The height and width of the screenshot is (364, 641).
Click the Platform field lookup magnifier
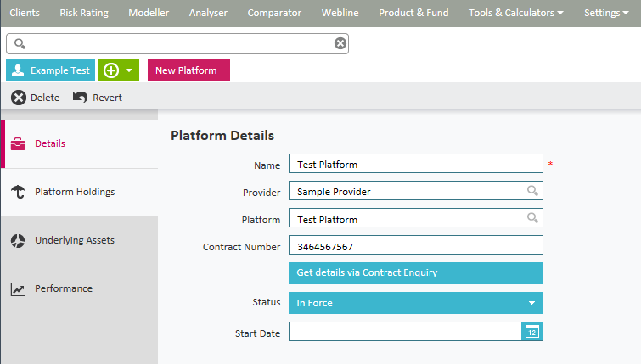(x=532, y=219)
